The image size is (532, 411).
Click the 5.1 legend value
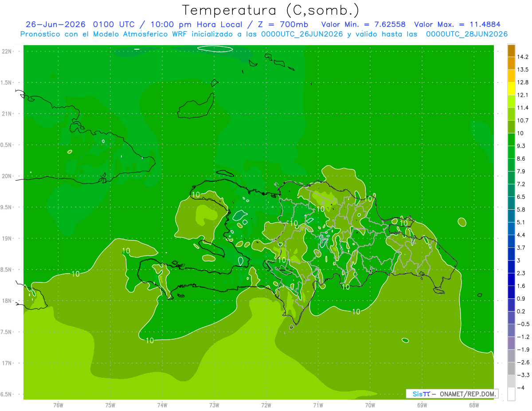click(521, 222)
